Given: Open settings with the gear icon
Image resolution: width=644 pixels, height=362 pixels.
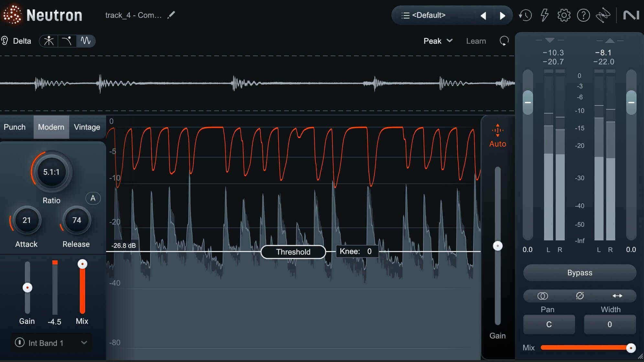Looking at the screenshot, I should [564, 15].
